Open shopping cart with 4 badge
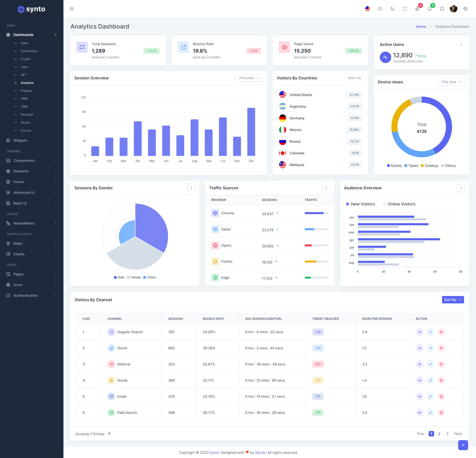This screenshot has height=458, width=476. pos(417,9)
